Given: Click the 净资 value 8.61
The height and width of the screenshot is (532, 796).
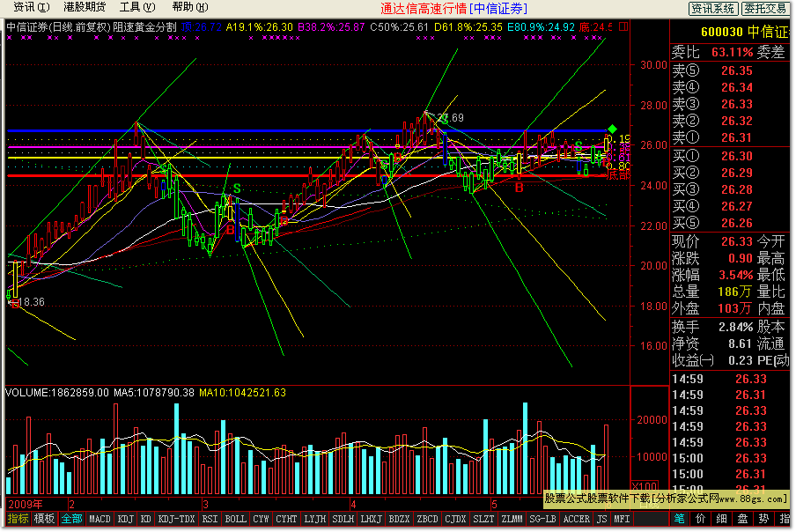Looking at the screenshot, I should click(741, 344).
